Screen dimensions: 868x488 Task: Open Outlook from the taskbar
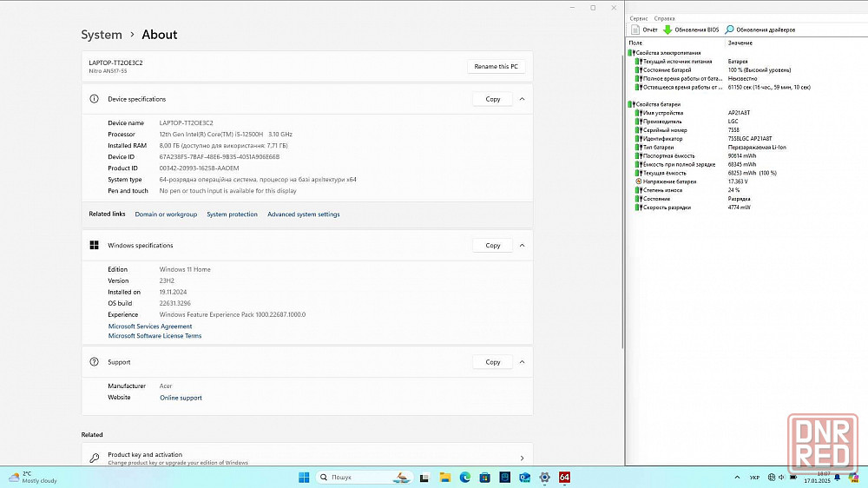click(x=525, y=478)
